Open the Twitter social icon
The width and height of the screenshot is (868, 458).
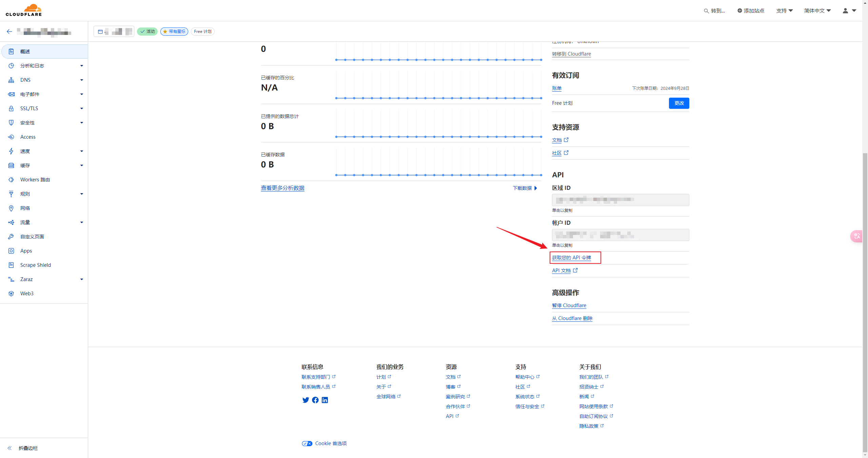305,400
